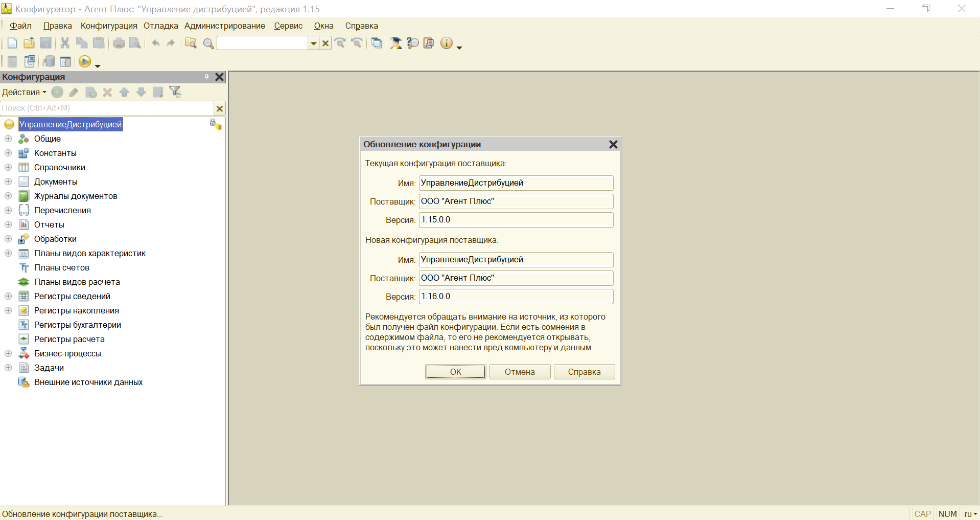Open the Администрирование menu

pos(225,26)
